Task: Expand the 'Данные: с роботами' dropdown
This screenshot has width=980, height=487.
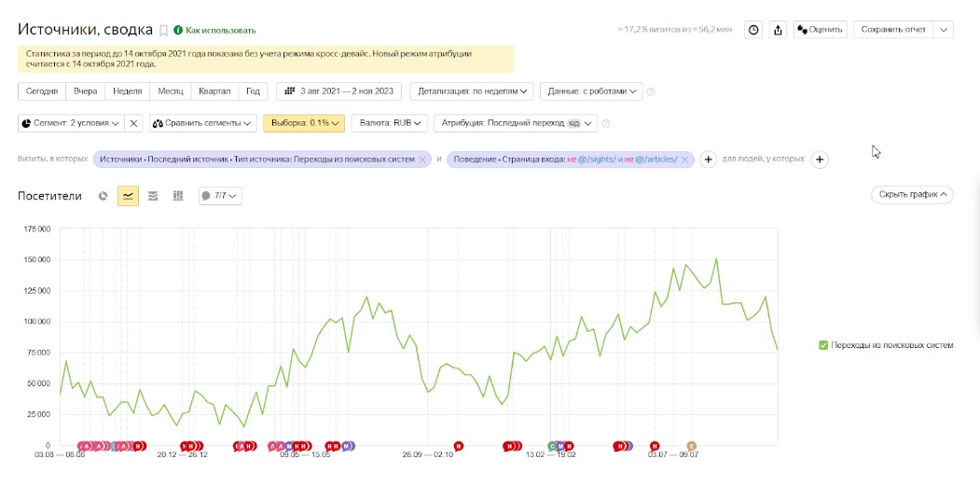Action: 592,91
